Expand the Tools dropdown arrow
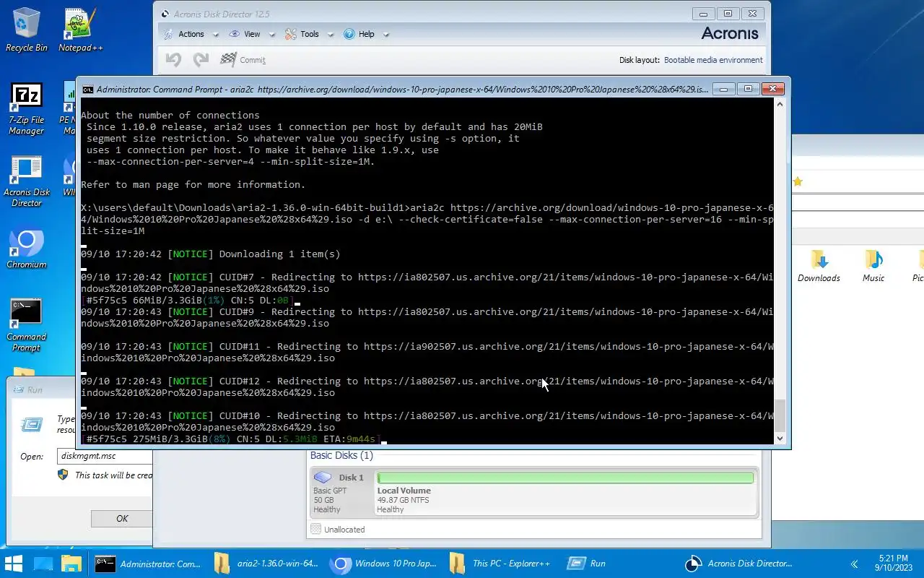Image resolution: width=924 pixels, height=578 pixels. [x=331, y=35]
